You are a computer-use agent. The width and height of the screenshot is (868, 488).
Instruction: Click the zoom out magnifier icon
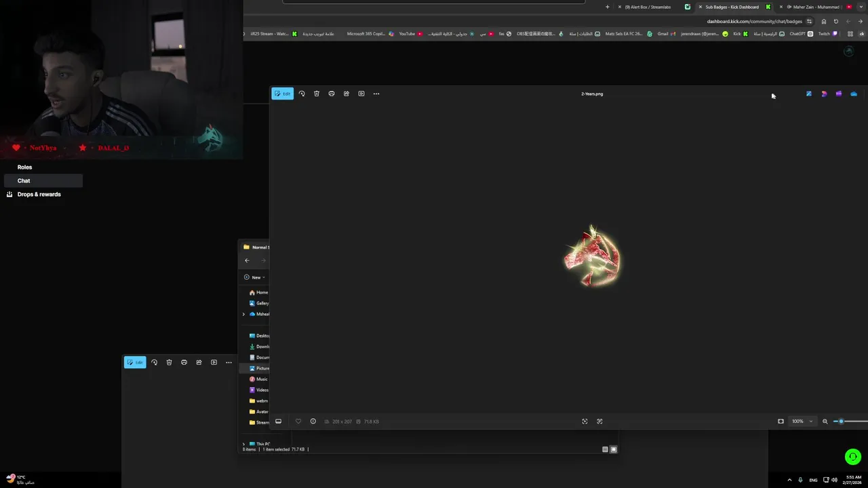pyautogui.click(x=825, y=422)
